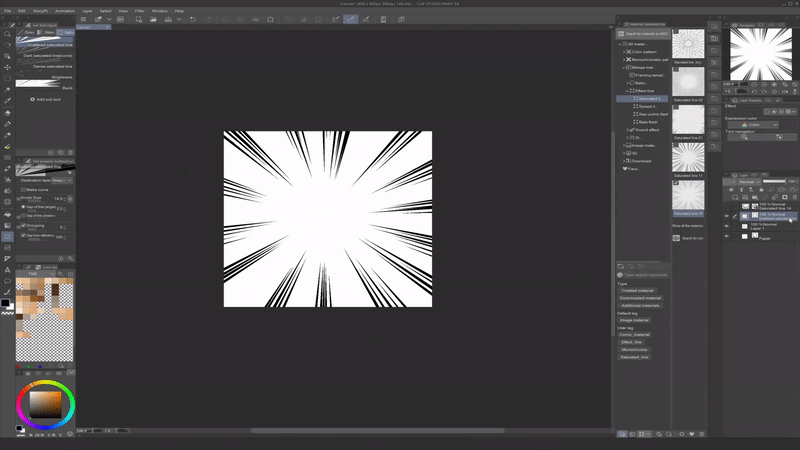The width and height of the screenshot is (800, 450).
Task: Collapse the All materials tree node
Action: click(620, 44)
